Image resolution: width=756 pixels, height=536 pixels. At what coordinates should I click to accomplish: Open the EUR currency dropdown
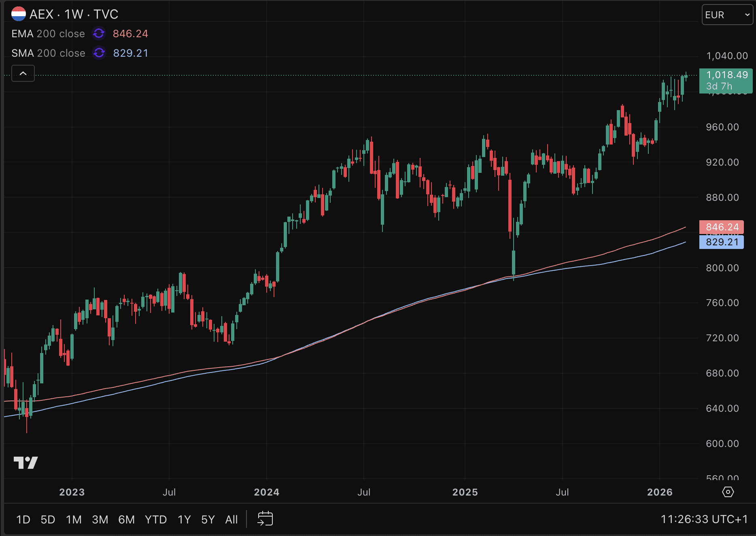pyautogui.click(x=727, y=15)
